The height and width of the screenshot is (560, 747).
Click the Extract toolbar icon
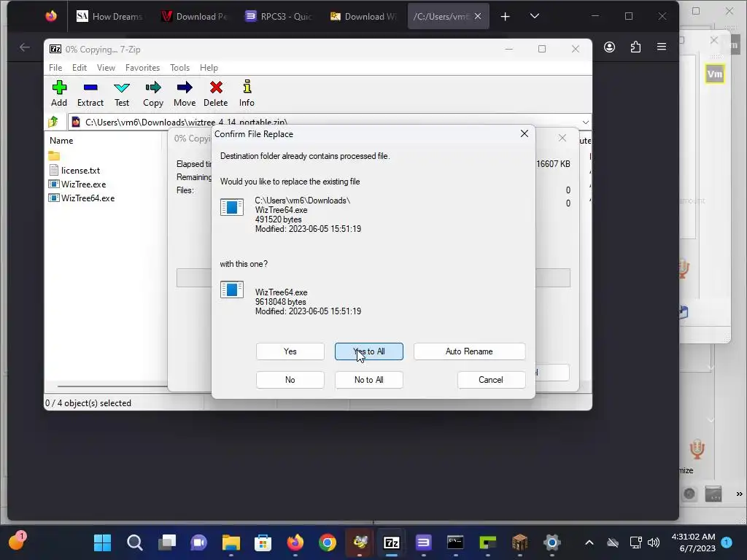click(x=90, y=93)
